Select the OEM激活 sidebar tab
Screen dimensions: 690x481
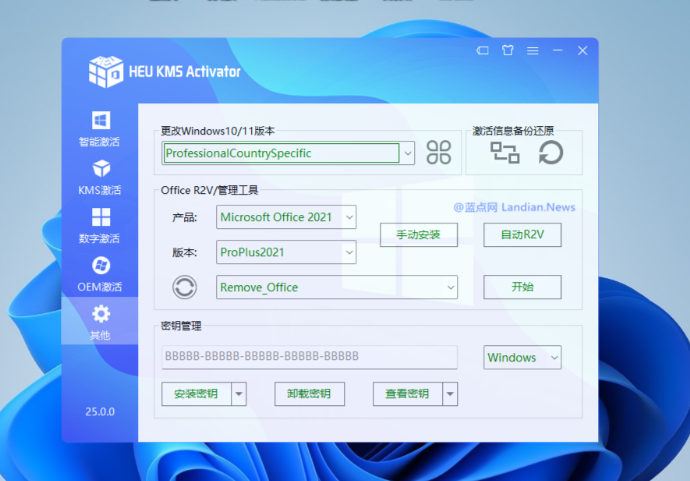(x=100, y=274)
